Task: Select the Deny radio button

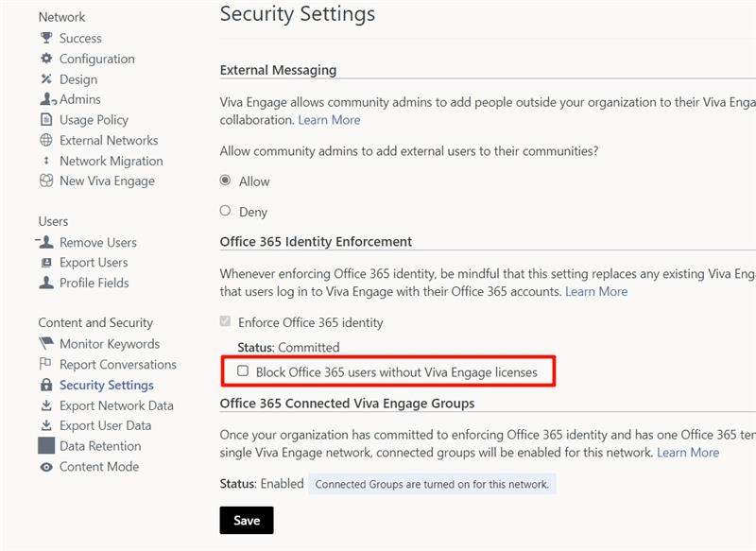Action: point(225,212)
